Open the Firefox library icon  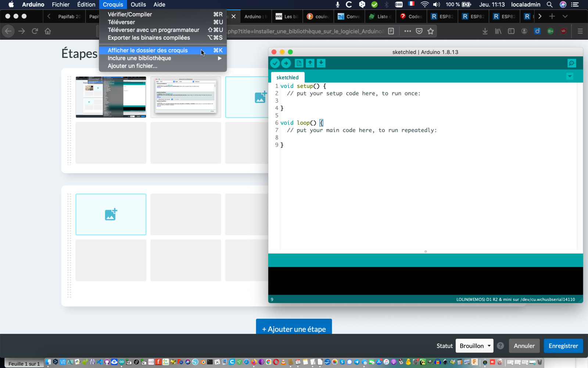pos(498,31)
